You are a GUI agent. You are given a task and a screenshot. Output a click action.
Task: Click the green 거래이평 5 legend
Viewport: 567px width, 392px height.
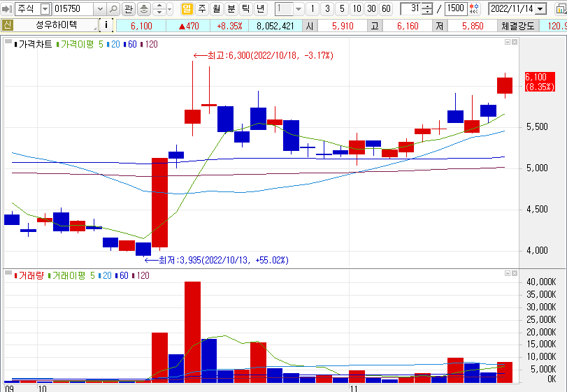click(x=71, y=276)
